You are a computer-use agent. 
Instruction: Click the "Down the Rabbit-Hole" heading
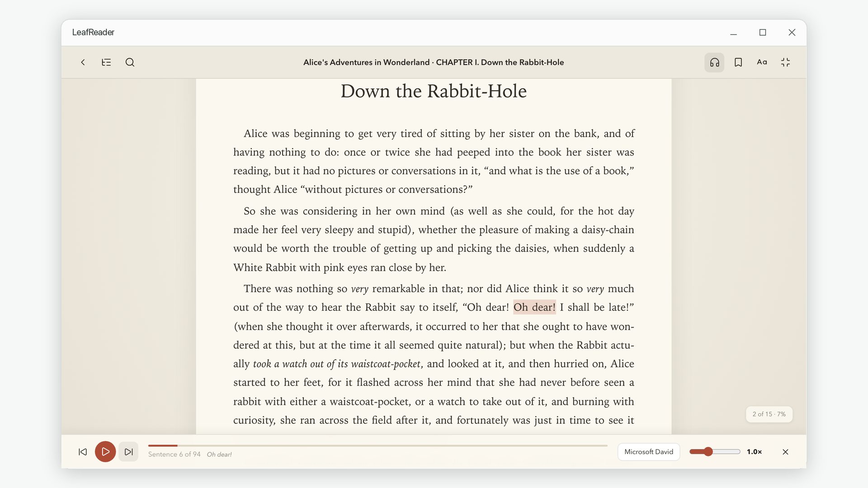click(434, 92)
